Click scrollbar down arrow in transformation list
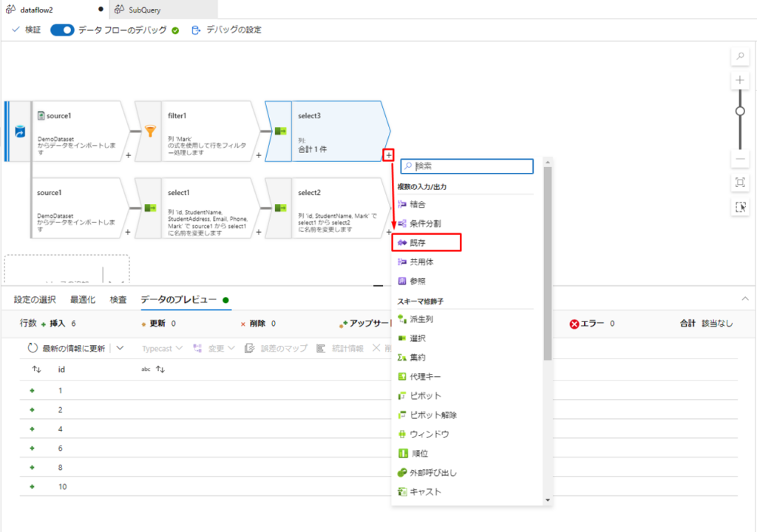The height and width of the screenshot is (532, 757). 548,500
